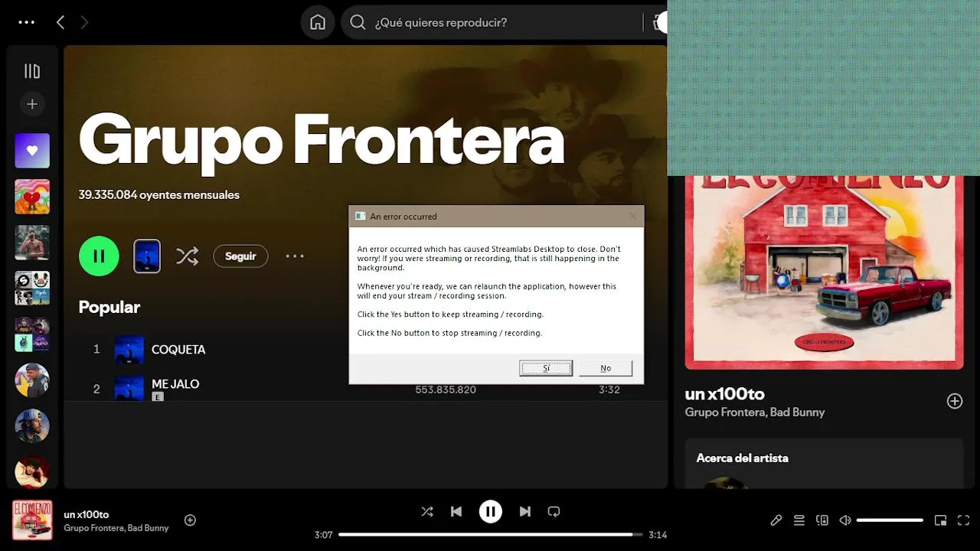Open Grupo Frontera, Bad Bunny in now-playing bar
This screenshot has width=980, height=551.
(116, 528)
